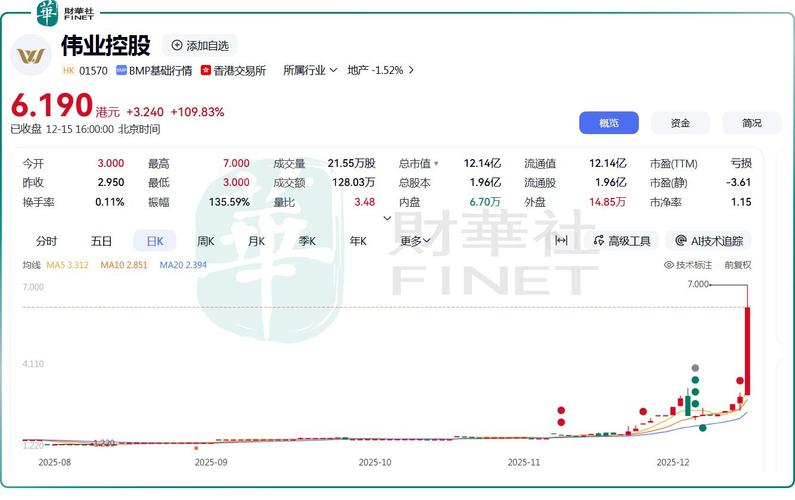The width and height of the screenshot is (795, 500).
Task: Click the 市净率 1.15 value
Action: click(x=741, y=202)
